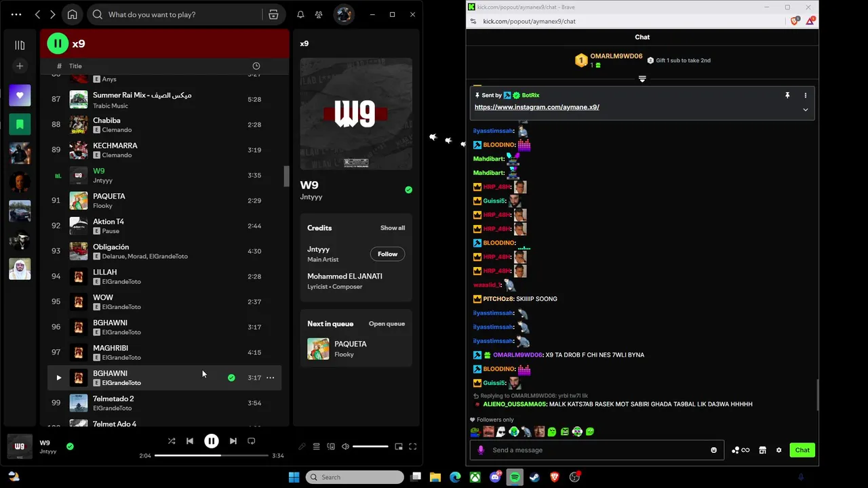Screen dimensions: 868x488
Task: Click Spotify forward navigation arrow
Action: point(53,14)
